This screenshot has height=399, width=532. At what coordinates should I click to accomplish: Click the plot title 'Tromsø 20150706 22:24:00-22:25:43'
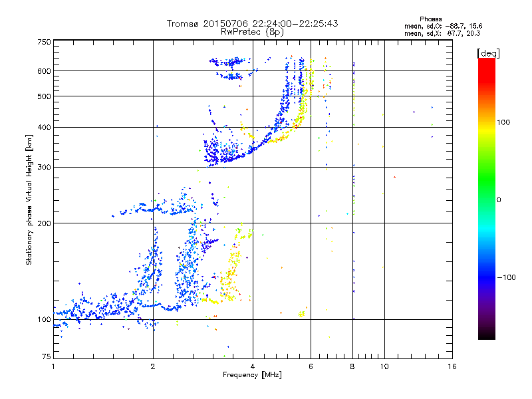click(x=252, y=23)
